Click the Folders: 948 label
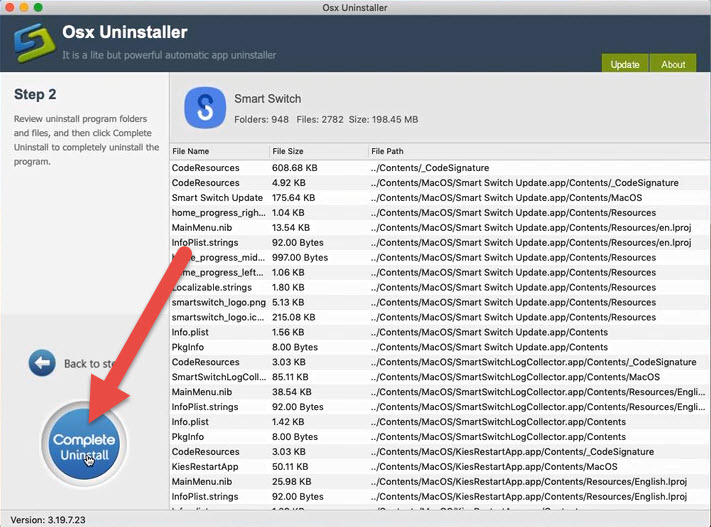Viewport: 711px width, 527px height. click(261, 120)
